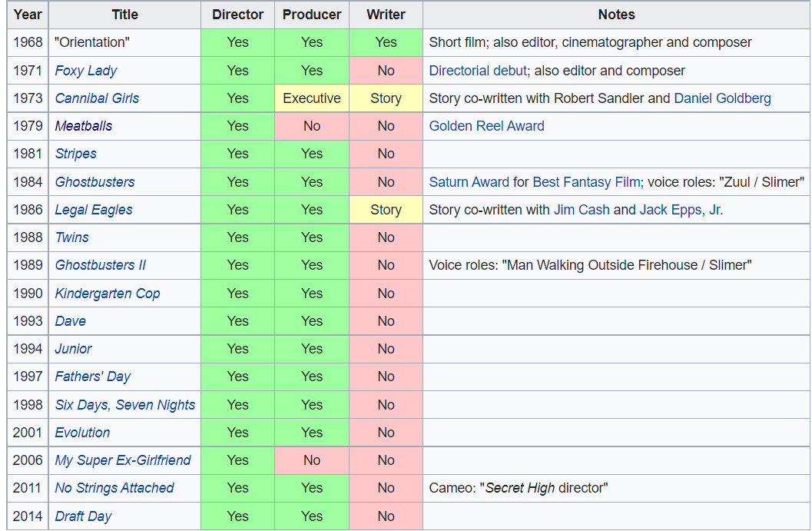
Task: Open the Cannibal Girls title link
Action: [97, 98]
